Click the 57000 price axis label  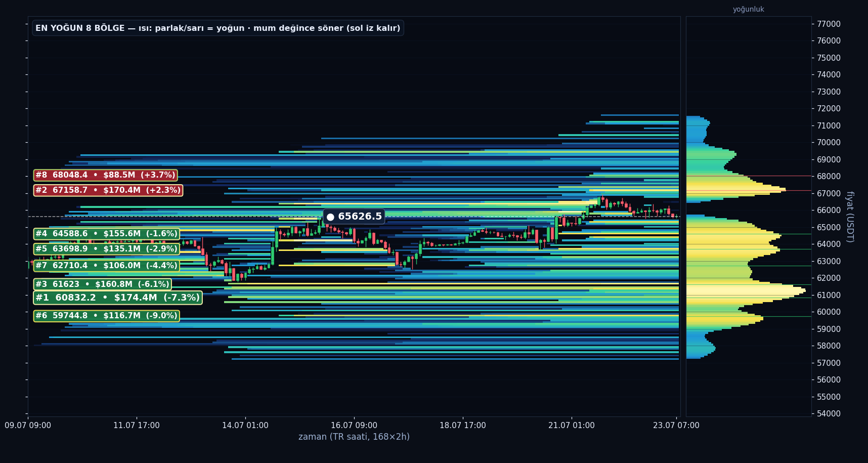point(829,363)
